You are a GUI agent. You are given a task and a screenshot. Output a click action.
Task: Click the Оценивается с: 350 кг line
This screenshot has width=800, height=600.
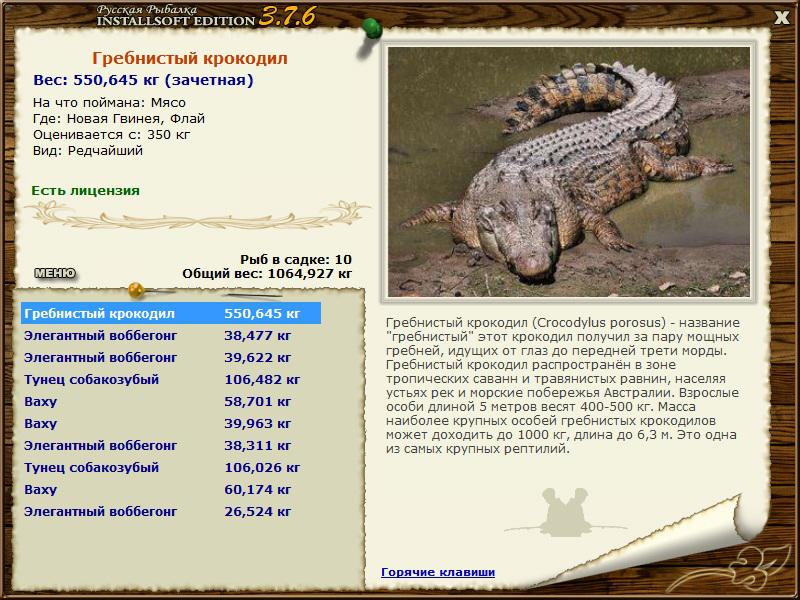point(111,135)
